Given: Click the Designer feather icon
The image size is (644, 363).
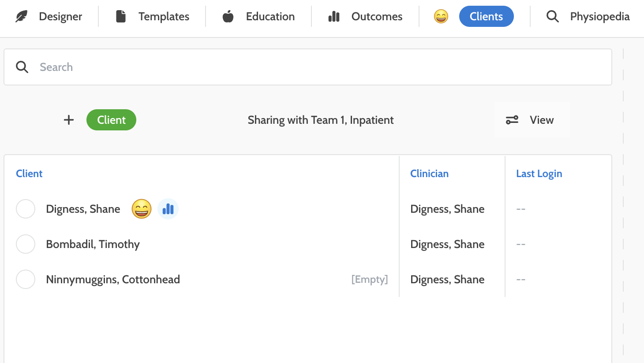Looking at the screenshot, I should pyautogui.click(x=22, y=17).
